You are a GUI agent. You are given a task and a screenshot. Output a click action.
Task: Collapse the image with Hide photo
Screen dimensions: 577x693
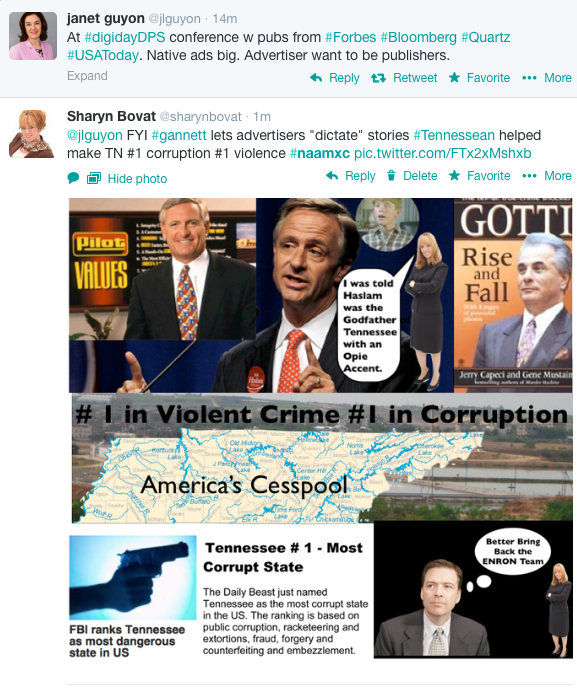(x=137, y=179)
